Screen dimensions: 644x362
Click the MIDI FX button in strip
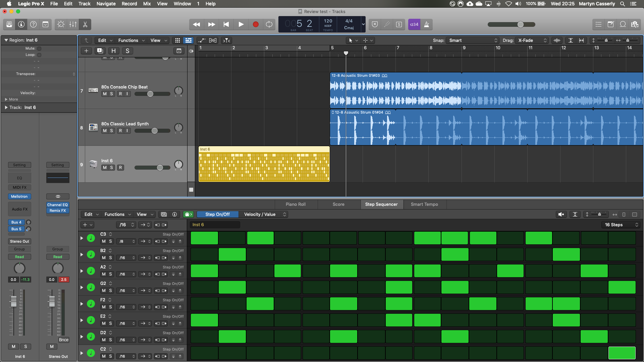(x=19, y=187)
